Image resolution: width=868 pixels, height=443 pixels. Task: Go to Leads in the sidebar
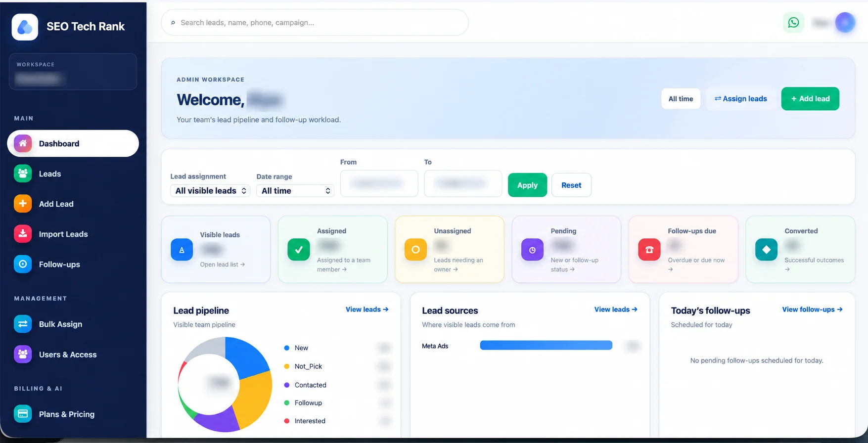coord(73,174)
